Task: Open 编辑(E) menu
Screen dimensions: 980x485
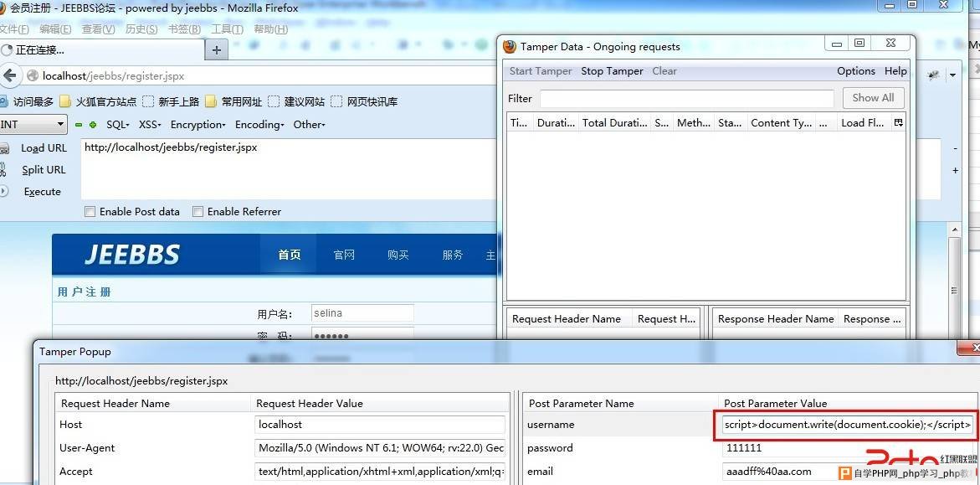Action: tap(55, 29)
